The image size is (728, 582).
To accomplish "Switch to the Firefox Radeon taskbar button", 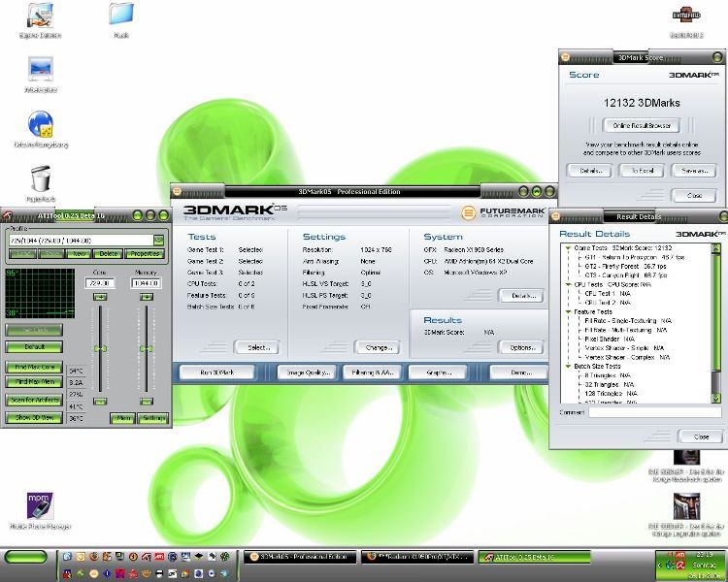I will [417, 557].
